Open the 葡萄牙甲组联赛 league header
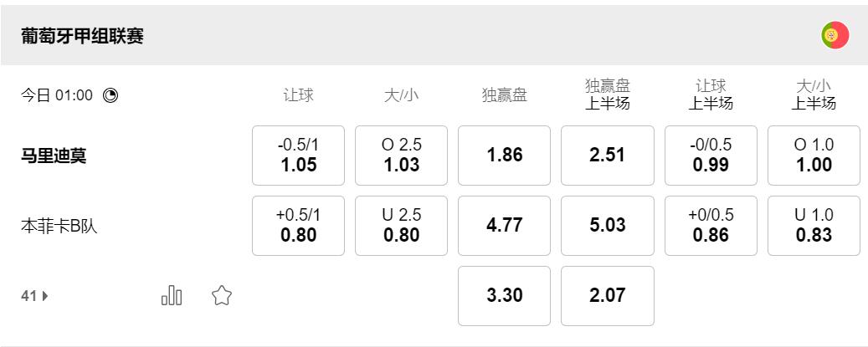This screenshot has height=347, width=868. coord(82,37)
